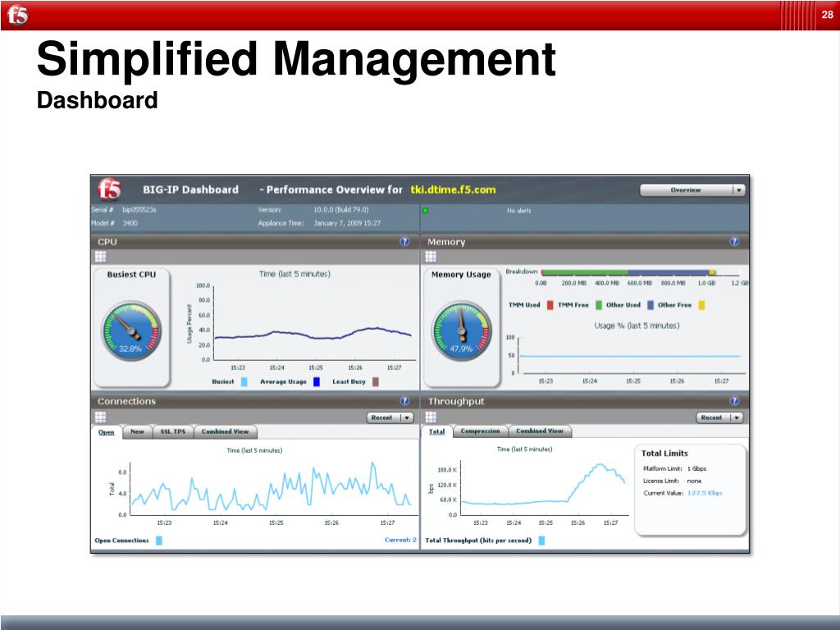Click the green alert status indicator

(426, 211)
